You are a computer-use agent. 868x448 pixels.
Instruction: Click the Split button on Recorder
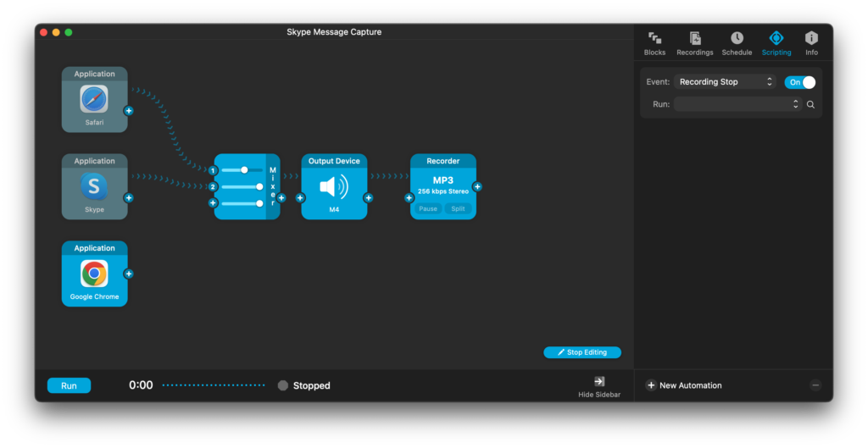point(458,208)
